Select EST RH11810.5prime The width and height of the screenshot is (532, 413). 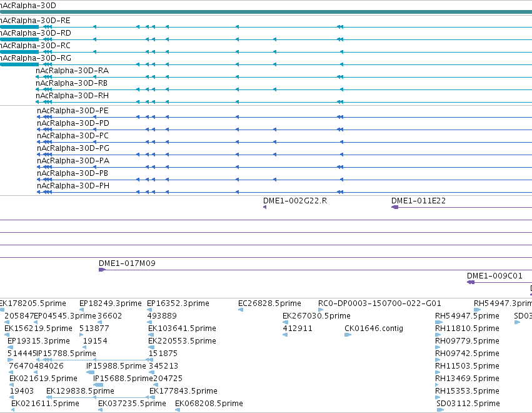(467, 329)
